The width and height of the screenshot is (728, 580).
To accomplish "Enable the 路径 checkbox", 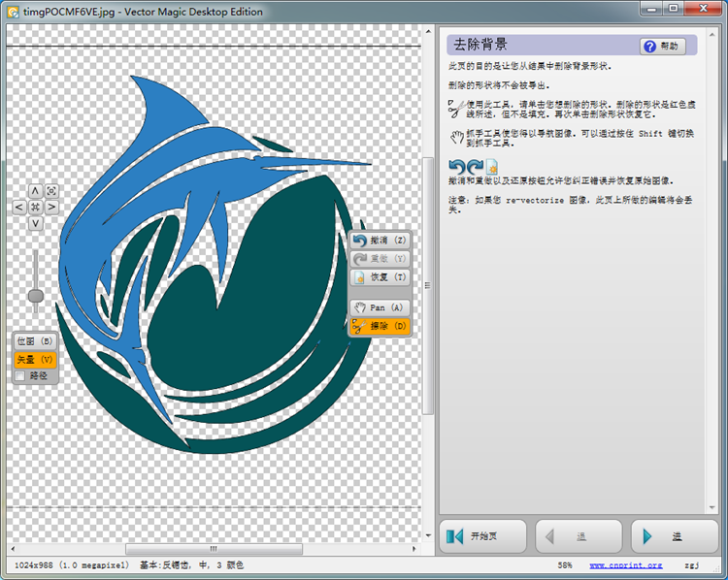I will pos(20,375).
